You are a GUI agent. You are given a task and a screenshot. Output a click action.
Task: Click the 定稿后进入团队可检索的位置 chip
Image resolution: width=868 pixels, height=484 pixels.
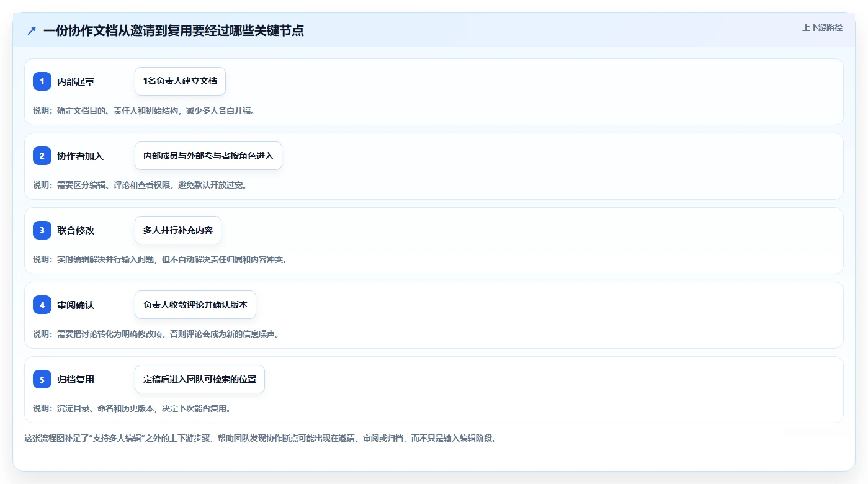tap(200, 379)
